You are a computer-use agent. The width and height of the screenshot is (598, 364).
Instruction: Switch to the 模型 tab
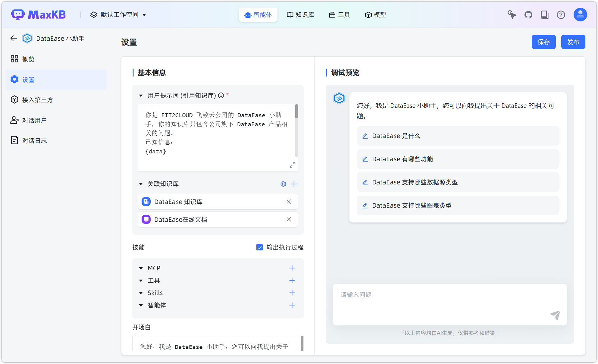375,14
